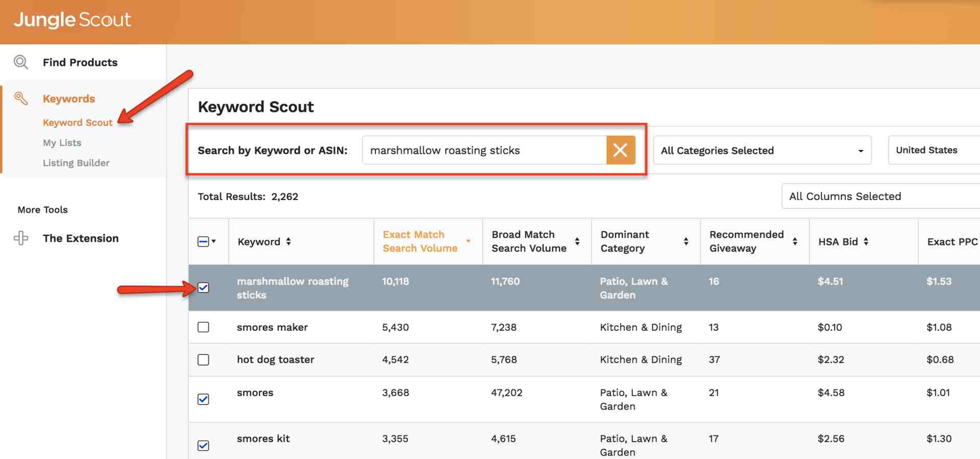Screen dimensions: 980x459
Task: Click the keyword cell 'marshmallow roasting sticks'
Action: point(292,288)
